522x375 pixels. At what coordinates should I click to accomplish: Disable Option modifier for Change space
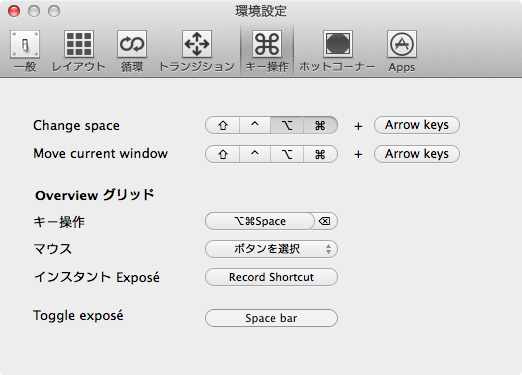pyautogui.click(x=287, y=125)
